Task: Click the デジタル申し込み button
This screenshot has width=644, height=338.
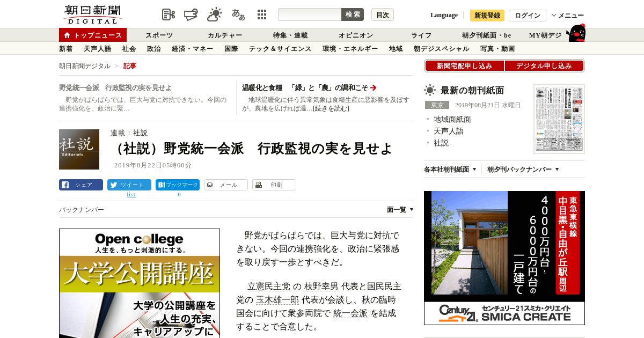Action: pos(544,66)
